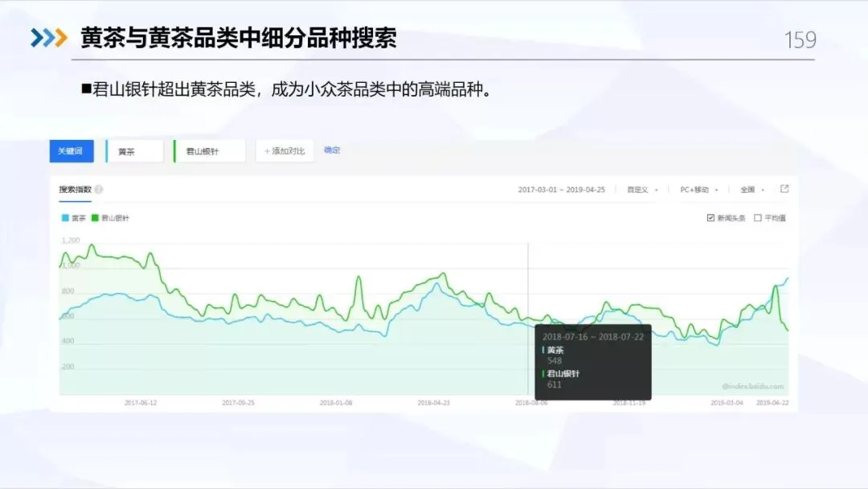Select the 君山银针 keyword field
Screen dimensions: 868x489
(x=209, y=151)
